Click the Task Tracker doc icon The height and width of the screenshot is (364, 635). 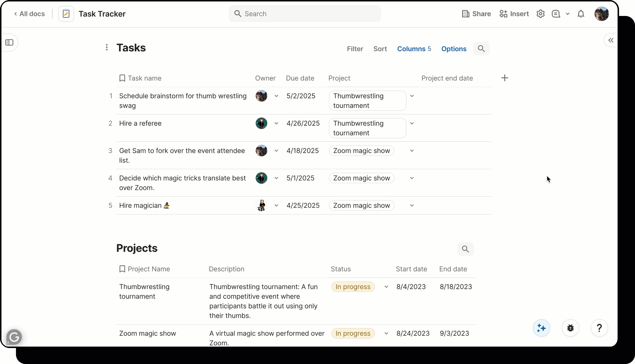click(x=66, y=14)
